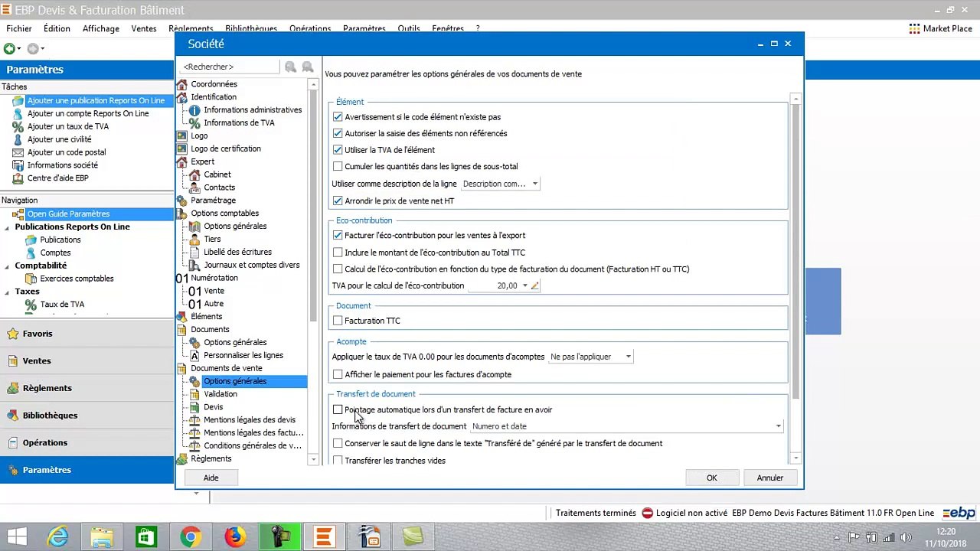The image size is (980, 551).
Task: Click the settings tree vertical scrollbar
Action: [312, 206]
